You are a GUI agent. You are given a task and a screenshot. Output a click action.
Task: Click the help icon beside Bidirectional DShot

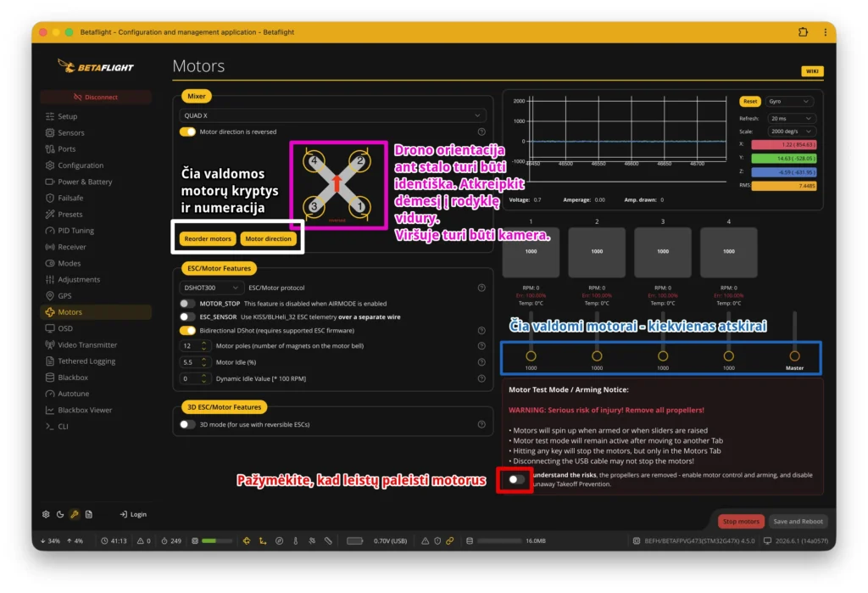coord(481,330)
